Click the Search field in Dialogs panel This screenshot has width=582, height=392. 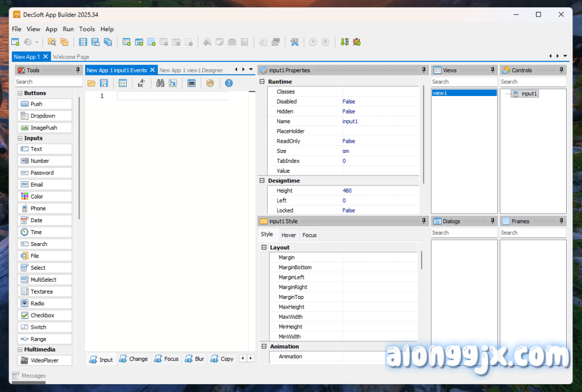464,233
